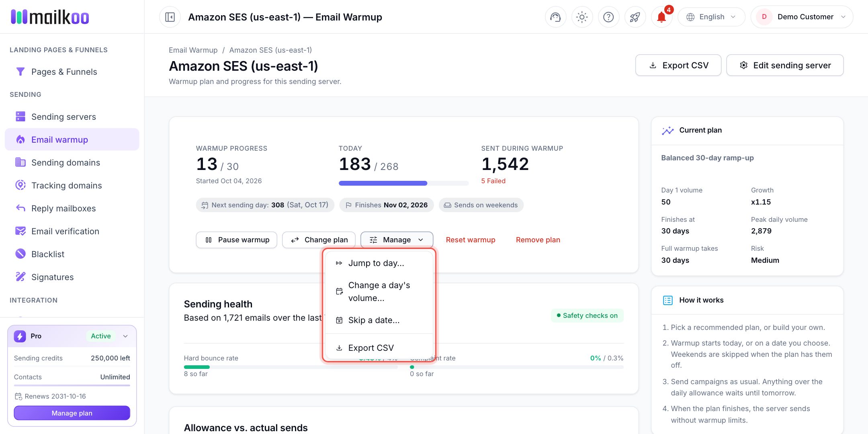
Task: Open notifications bell with 4 alerts
Action: 661,17
